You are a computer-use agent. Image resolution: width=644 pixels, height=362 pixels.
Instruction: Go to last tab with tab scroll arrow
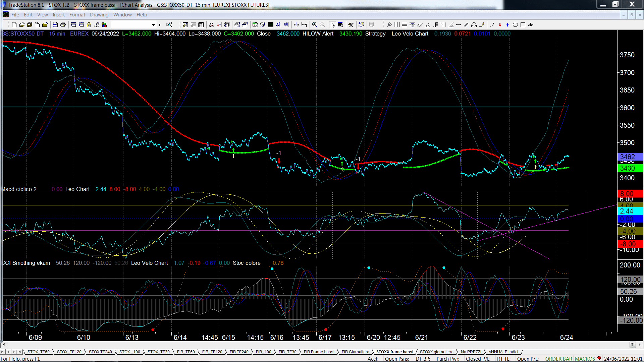pyautogui.click(x=20, y=352)
